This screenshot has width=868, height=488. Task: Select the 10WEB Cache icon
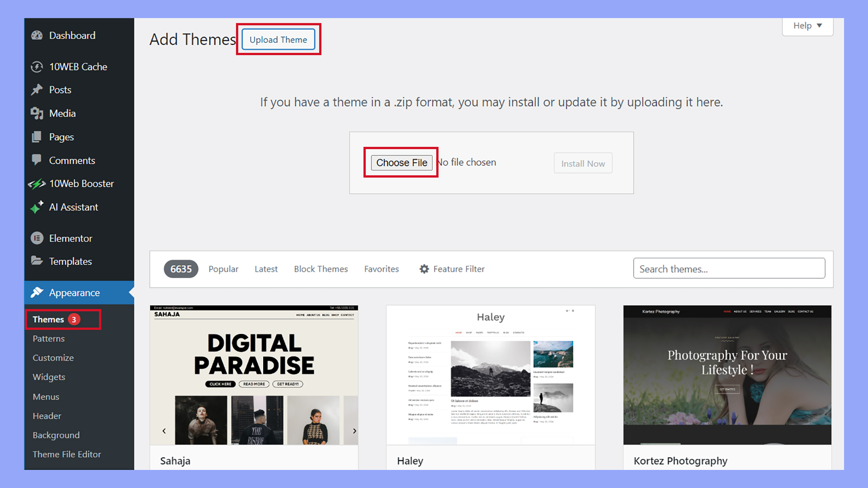point(37,67)
